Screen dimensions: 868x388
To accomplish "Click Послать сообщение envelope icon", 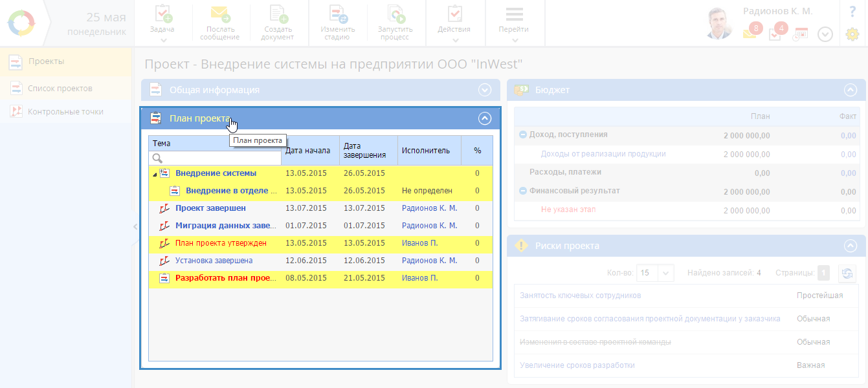I will click(x=220, y=14).
